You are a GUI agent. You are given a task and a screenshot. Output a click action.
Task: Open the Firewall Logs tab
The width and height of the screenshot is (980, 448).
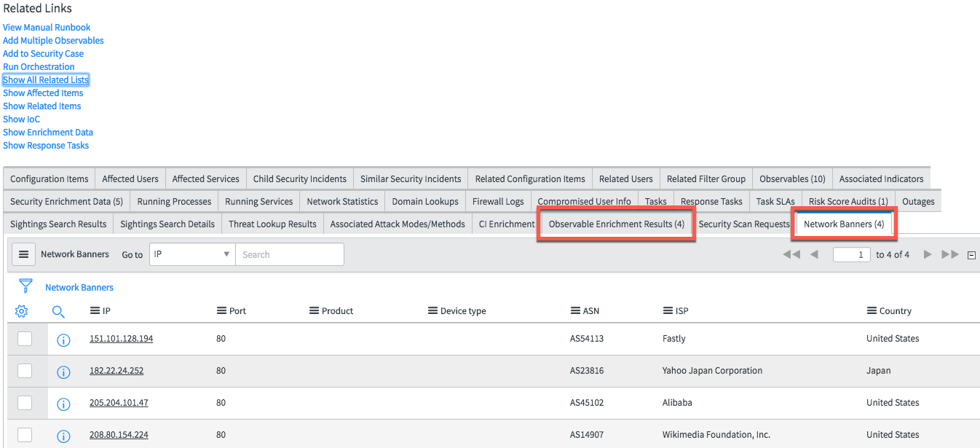[498, 201]
